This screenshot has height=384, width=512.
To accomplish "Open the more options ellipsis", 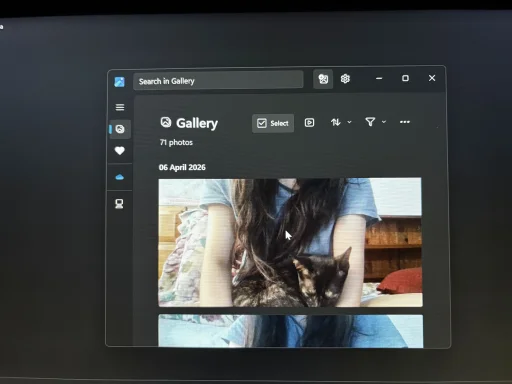I will click(x=405, y=122).
